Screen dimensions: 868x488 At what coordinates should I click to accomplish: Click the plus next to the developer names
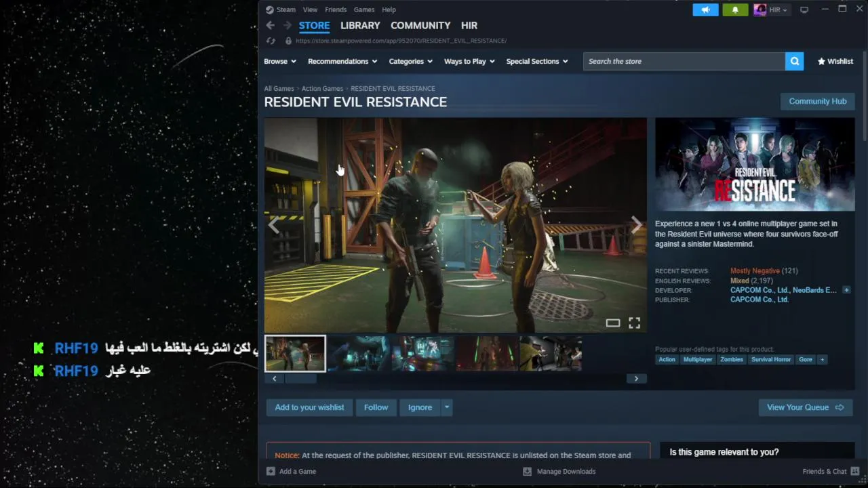click(846, 290)
